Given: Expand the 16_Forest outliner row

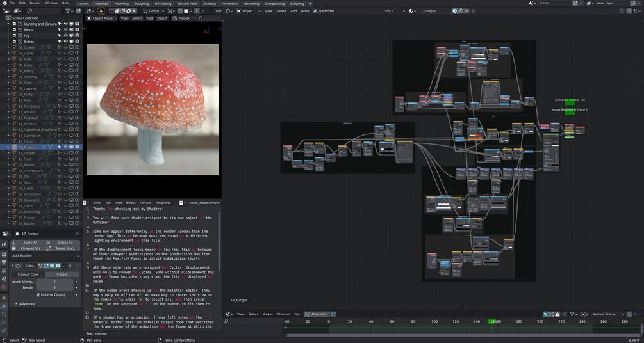Looking at the screenshot, I should click(8, 141).
